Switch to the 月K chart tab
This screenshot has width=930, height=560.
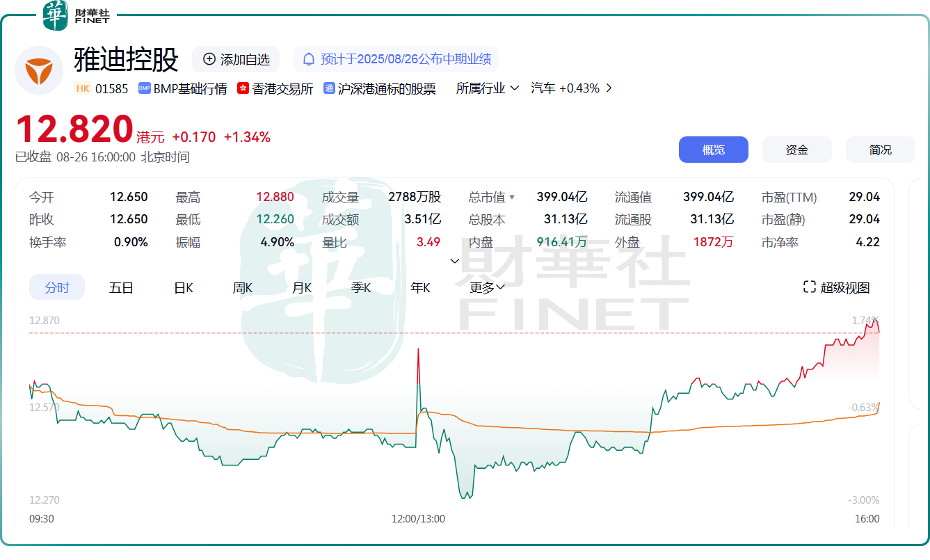pyautogui.click(x=302, y=287)
